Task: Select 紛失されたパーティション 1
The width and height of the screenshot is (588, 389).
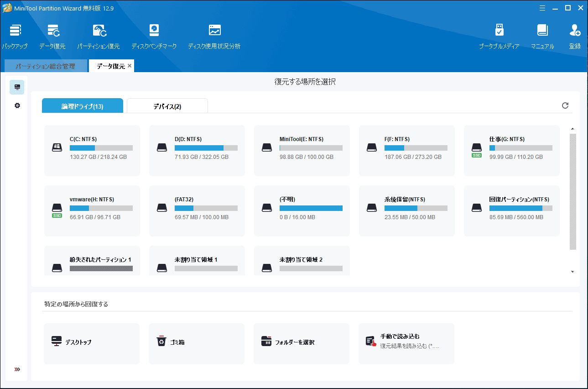Action: (x=92, y=261)
